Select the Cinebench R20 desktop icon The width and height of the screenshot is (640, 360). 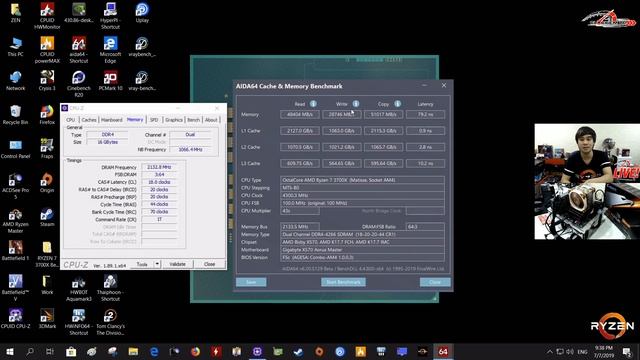point(79,84)
